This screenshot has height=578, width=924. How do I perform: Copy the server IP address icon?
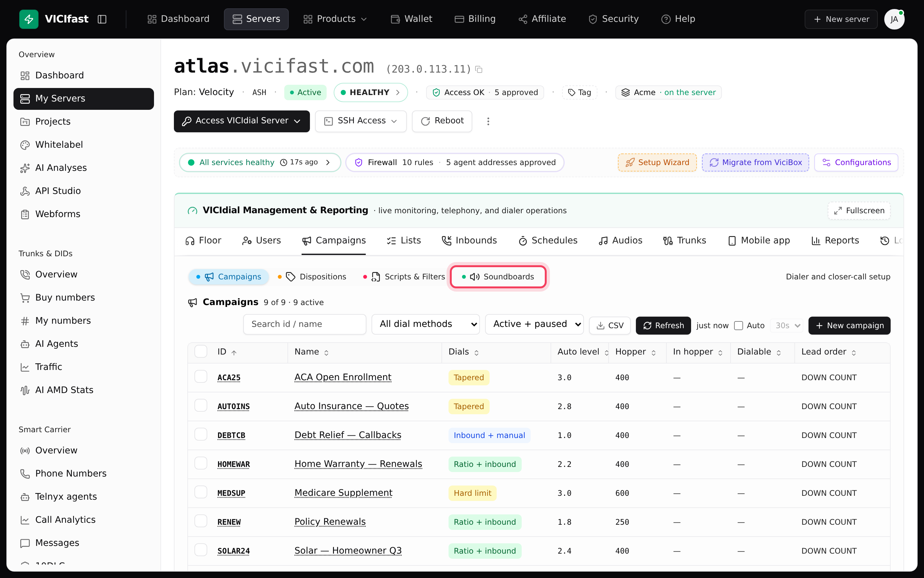tap(479, 70)
